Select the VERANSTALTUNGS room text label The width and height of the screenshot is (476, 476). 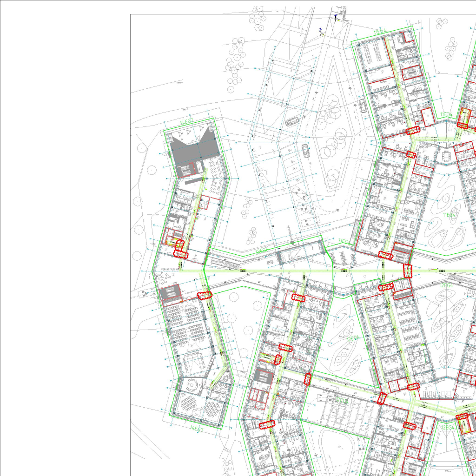[x=170, y=269]
